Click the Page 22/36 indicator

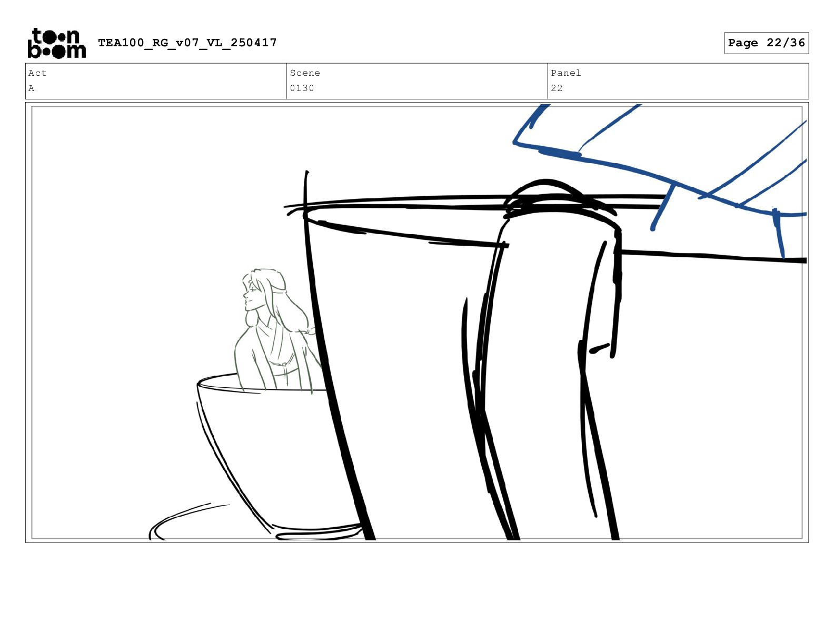coord(766,43)
